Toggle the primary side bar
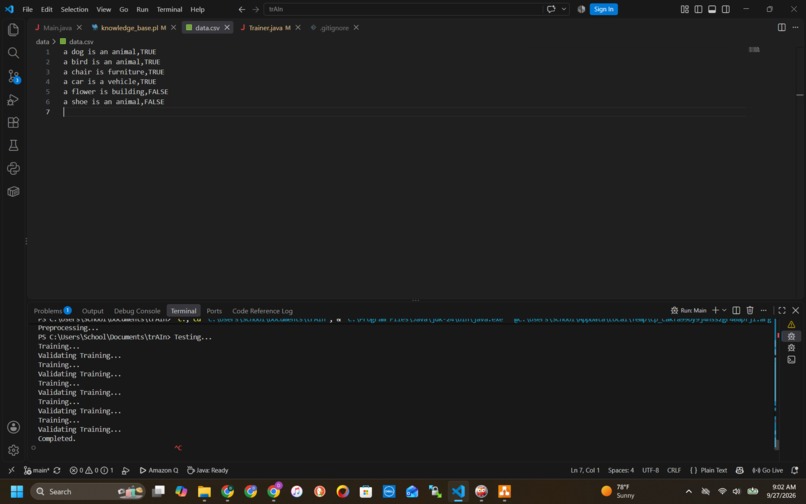The image size is (806, 504). 698,9
